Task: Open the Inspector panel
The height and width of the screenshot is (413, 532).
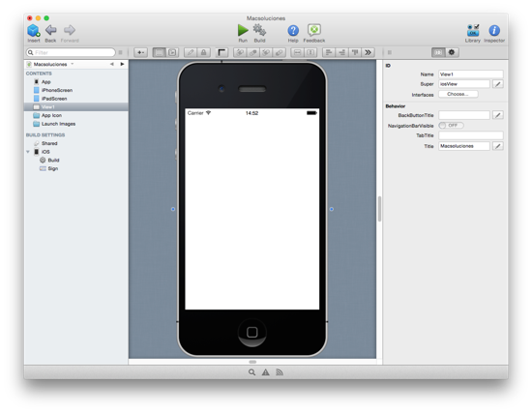Action: pos(494,31)
